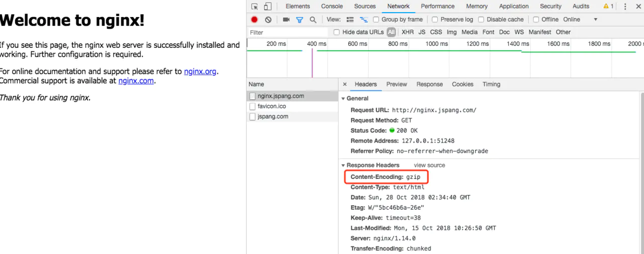Close the DevTools panel
This screenshot has height=254, width=644.
[638, 7]
